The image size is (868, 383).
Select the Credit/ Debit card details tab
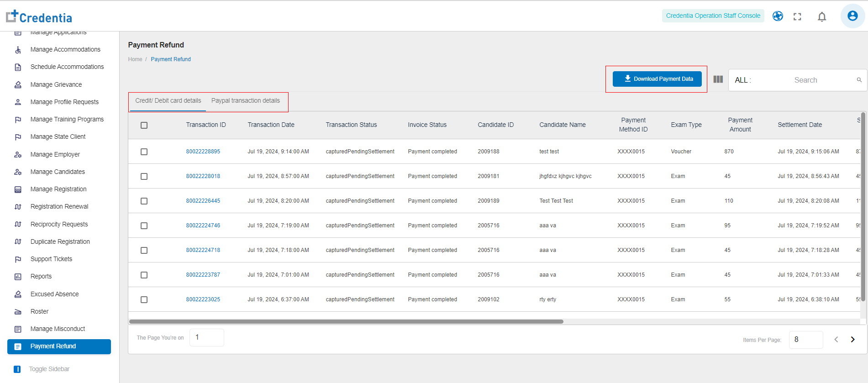pyautogui.click(x=168, y=101)
